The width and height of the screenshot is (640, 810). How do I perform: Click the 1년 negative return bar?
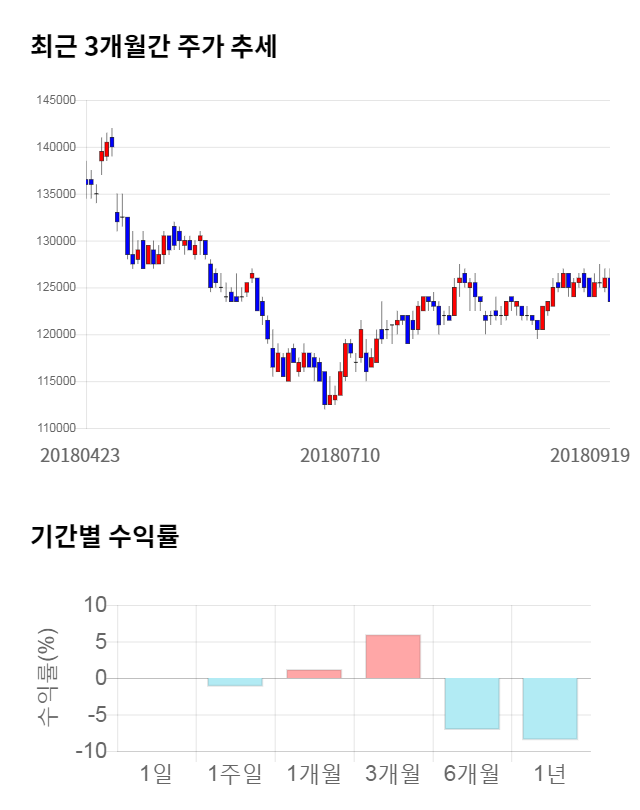point(550,708)
